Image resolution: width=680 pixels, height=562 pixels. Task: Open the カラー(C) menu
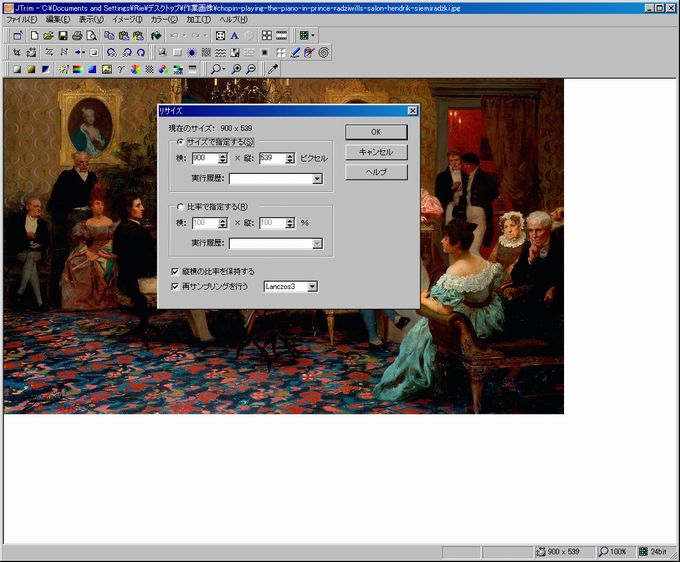pos(164,20)
